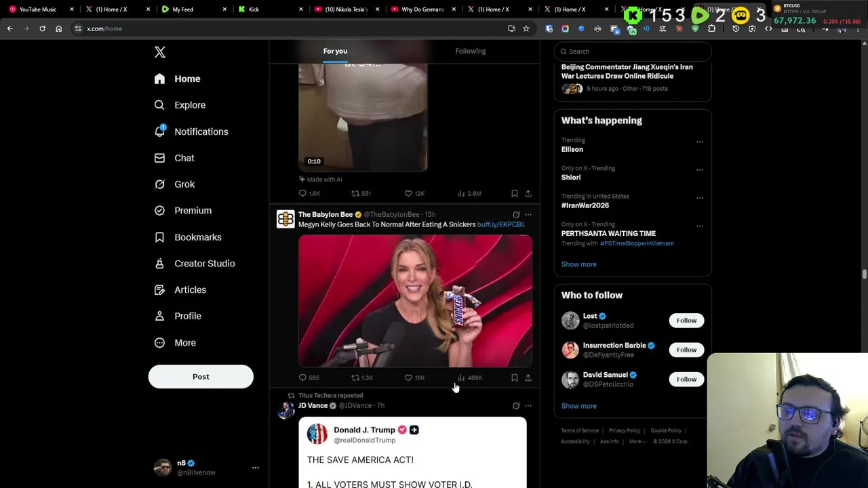Follow Insurrection Barbie
This screenshot has height=488, width=868.
(686, 350)
